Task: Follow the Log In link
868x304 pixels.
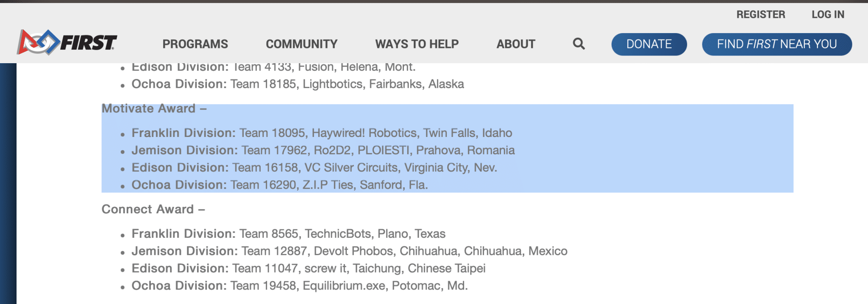Action: tap(828, 14)
